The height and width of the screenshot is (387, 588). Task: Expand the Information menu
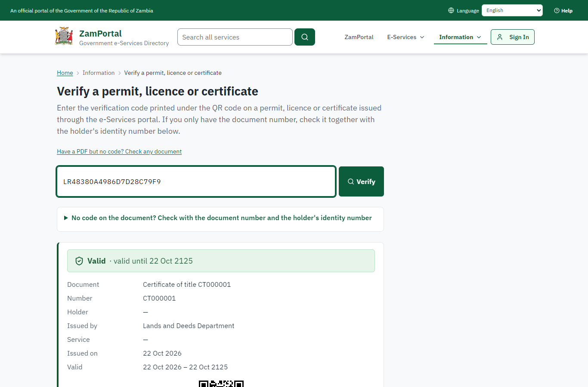pyautogui.click(x=460, y=37)
